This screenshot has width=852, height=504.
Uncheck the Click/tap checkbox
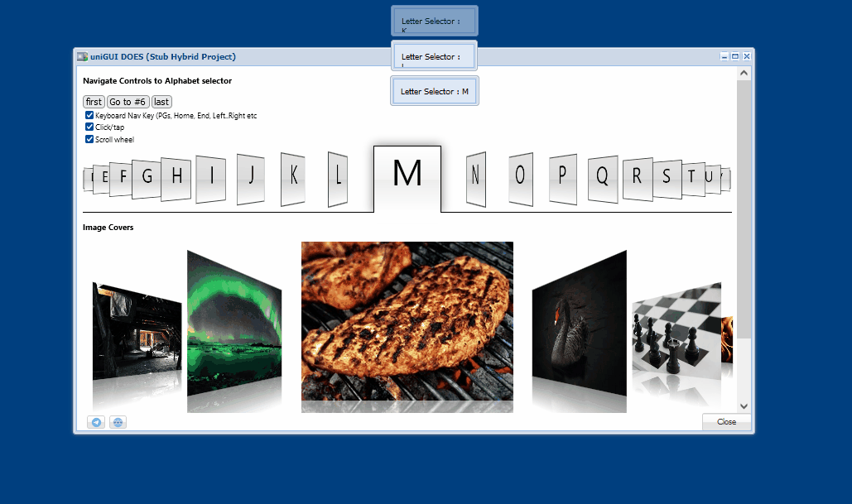click(89, 127)
